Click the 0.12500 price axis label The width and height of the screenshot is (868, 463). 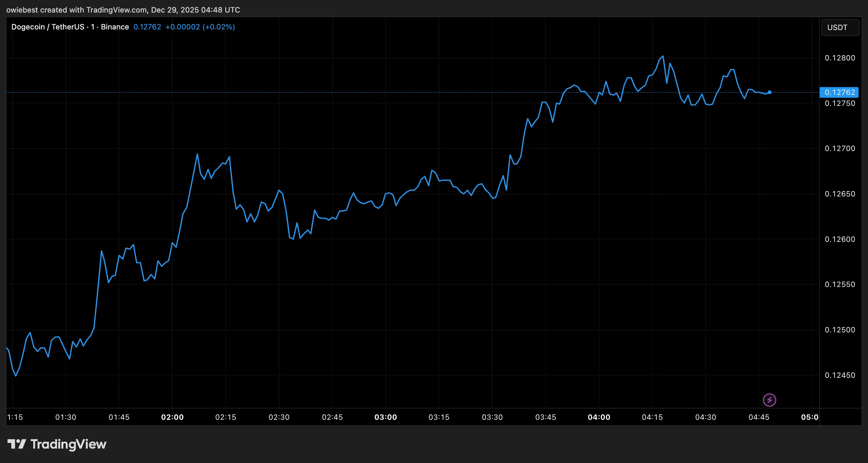pos(840,330)
